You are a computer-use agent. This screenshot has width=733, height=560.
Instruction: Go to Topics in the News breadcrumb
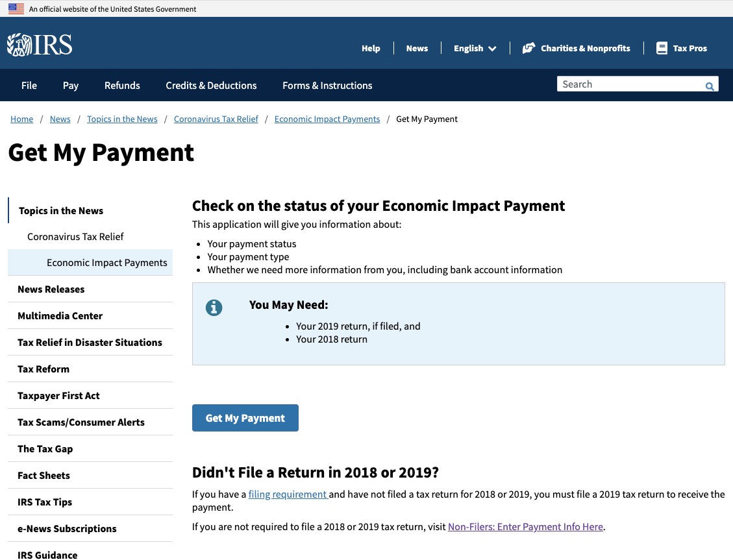point(122,119)
